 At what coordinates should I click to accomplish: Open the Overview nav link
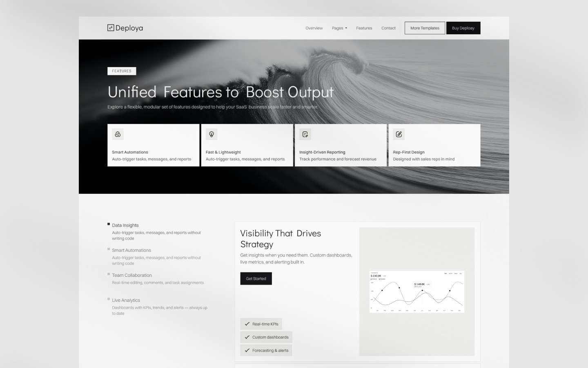pos(314,28)
